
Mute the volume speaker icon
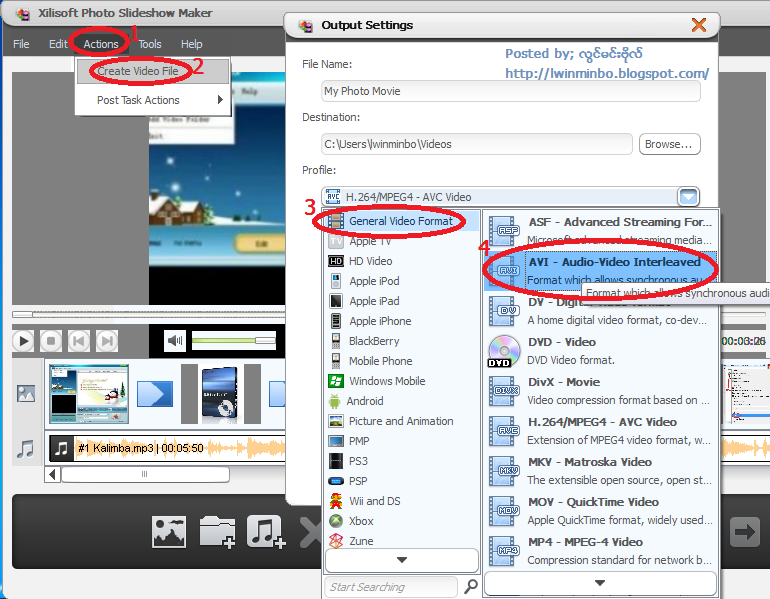[175, 341]
